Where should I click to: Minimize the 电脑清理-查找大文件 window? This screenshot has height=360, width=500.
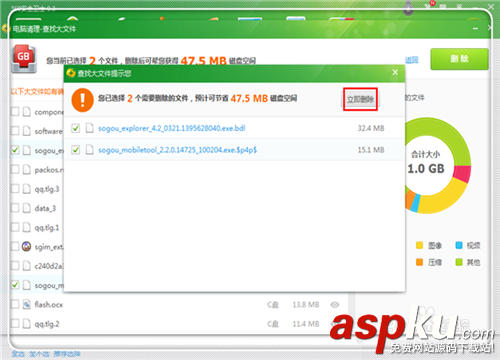(475, 29)
